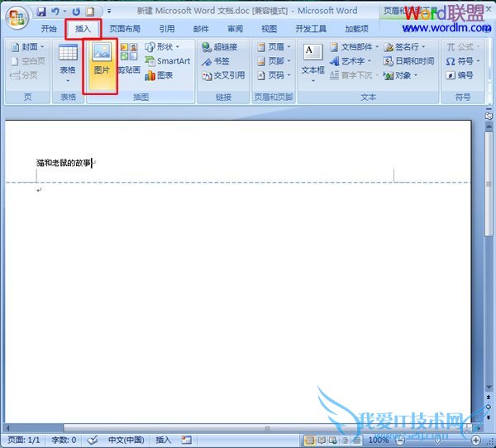Click the 100% zoom level button
Viewport: 496px width, 448px height.
pos(379,440)
